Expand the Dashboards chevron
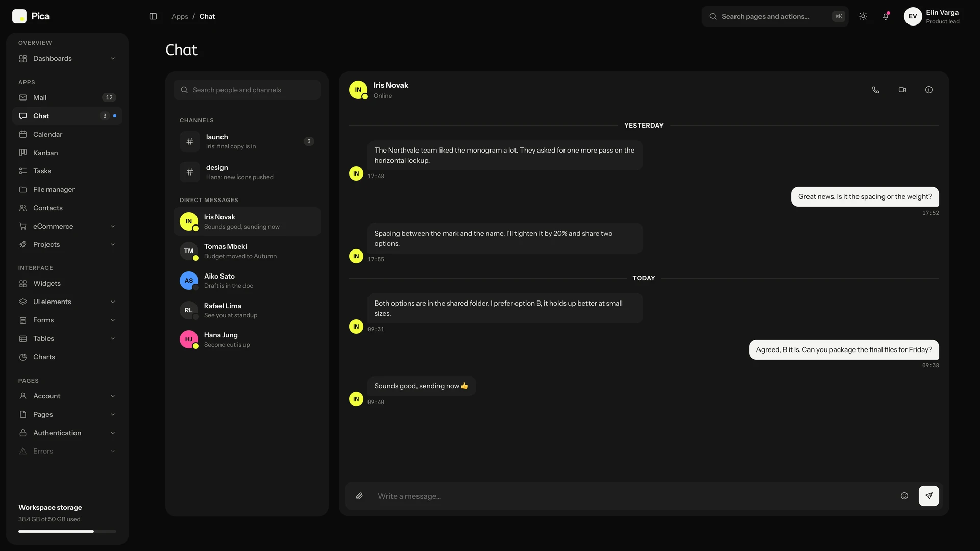 [113, 59]
